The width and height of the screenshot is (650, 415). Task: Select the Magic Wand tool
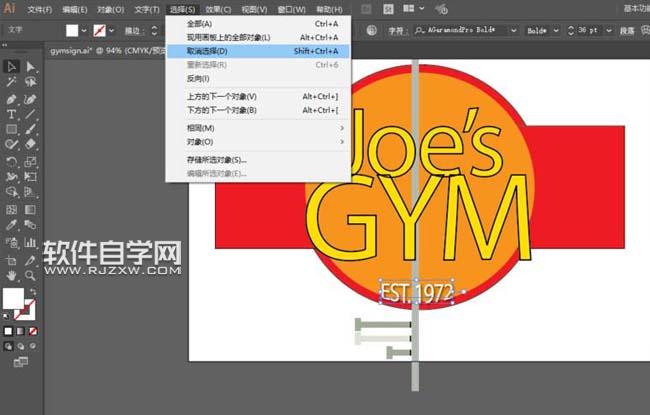coord(11,82)
